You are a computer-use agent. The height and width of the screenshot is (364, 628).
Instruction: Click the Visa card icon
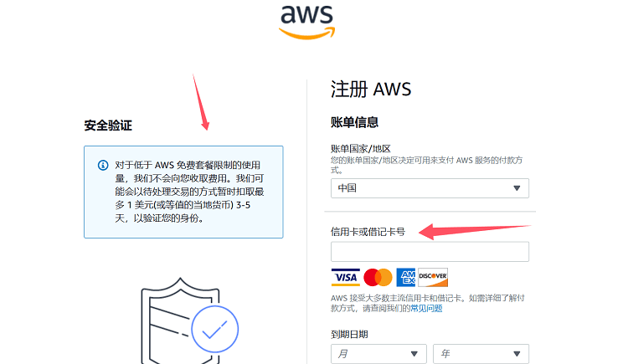click(x=345, y=277)
